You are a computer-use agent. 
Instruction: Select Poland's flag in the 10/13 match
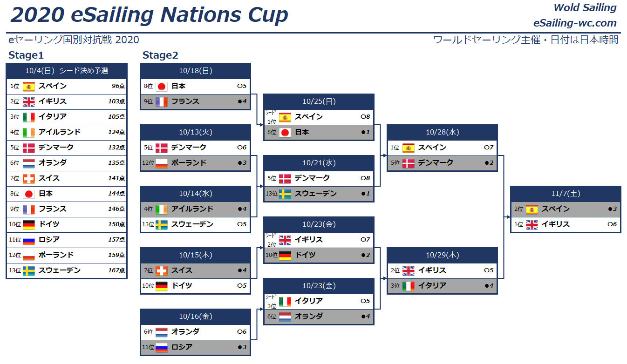(x=162, y=163)
